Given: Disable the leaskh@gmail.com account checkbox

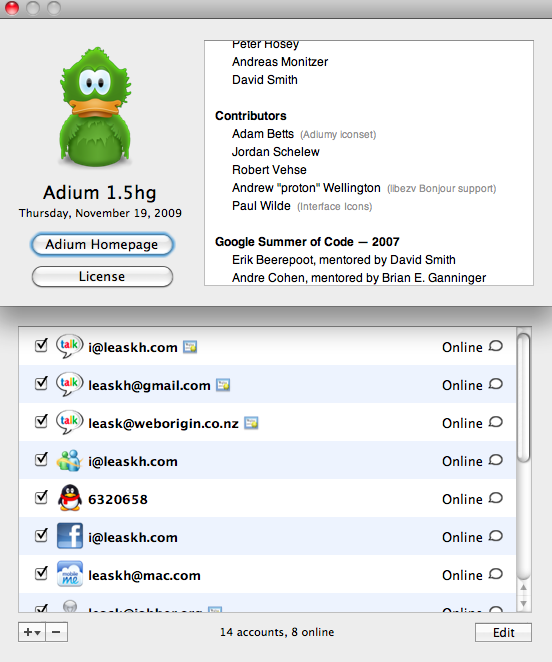Looking at the screenshot, I should point(41,383).
